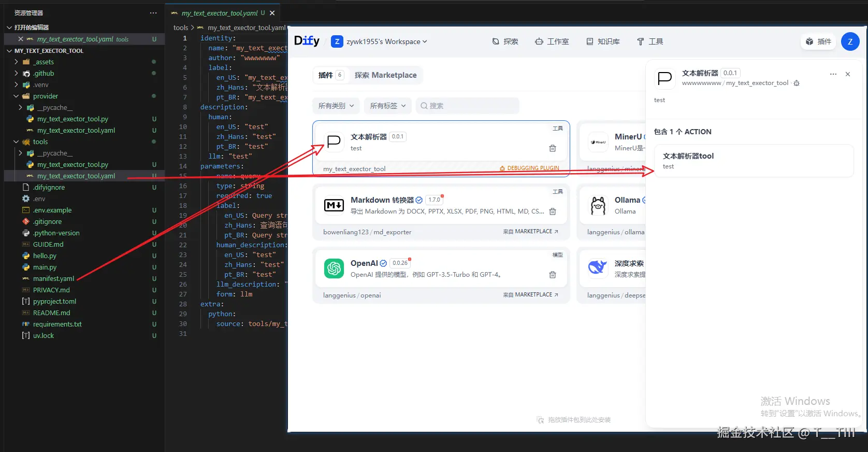Close the my_text_exector_tool.yaml editor tab
Image resolution: width=868 pixels, height=452 pixels.
[272, 13]
